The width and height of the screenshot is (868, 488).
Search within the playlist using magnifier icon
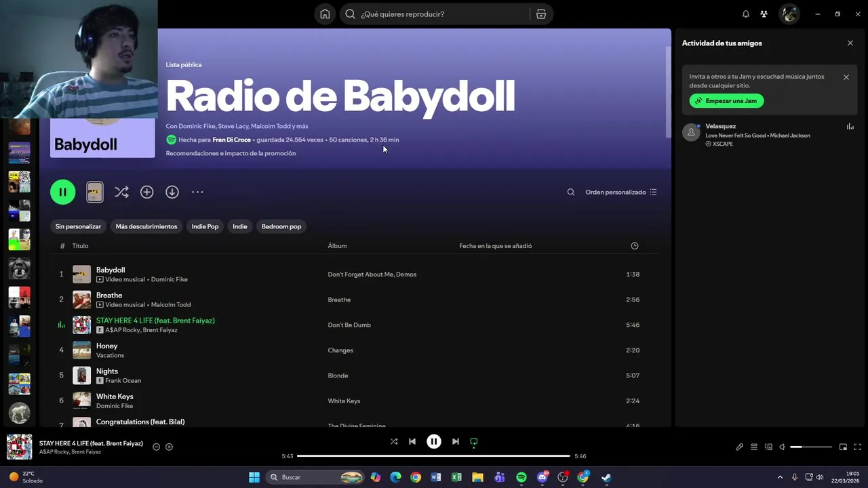pos(571,192)
